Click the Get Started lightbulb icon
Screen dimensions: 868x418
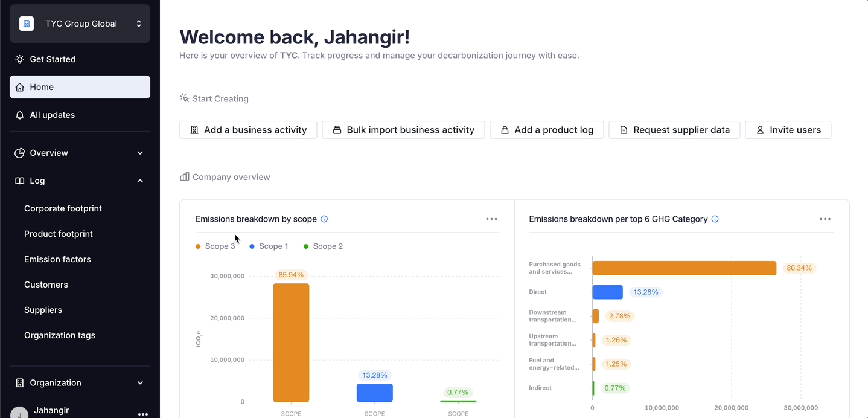pos(20,59)
